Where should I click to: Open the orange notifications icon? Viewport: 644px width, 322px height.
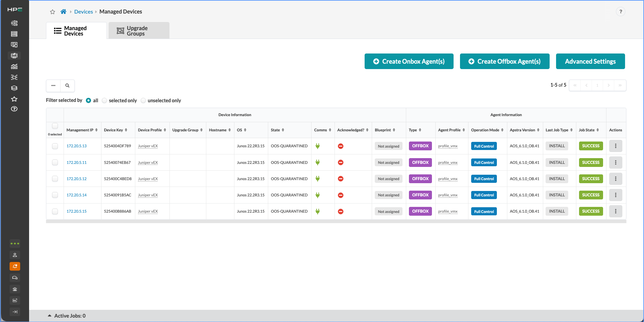(x=15, y=266)
